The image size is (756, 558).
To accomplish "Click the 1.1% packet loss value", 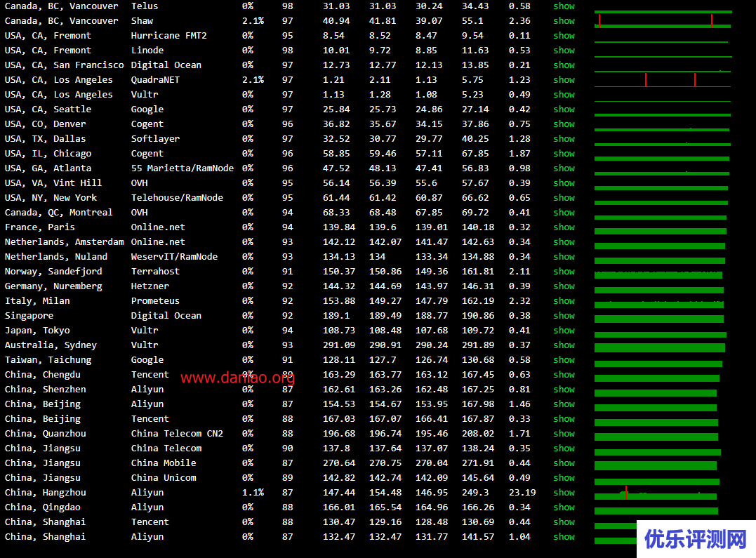I will click(x=253, y=493).
